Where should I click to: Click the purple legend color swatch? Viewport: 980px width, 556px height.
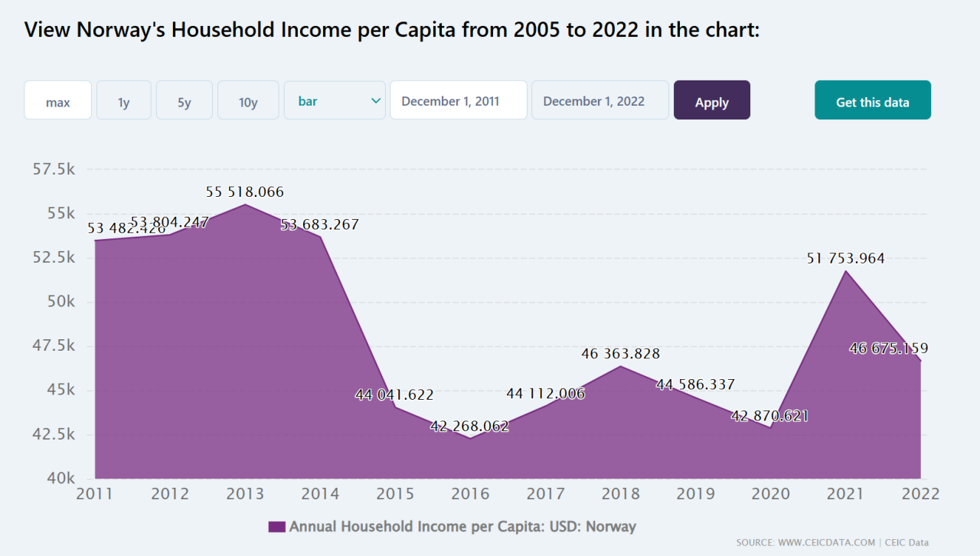point(276,527)
